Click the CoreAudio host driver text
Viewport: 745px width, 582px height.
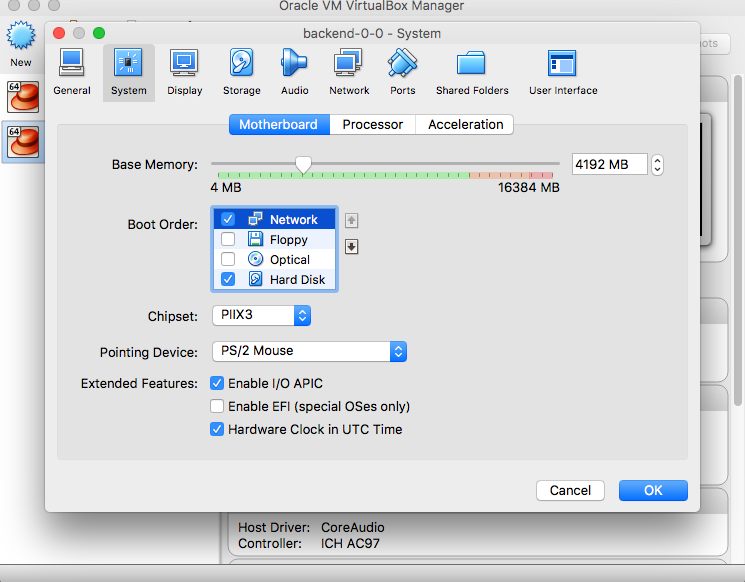point(353,527)
